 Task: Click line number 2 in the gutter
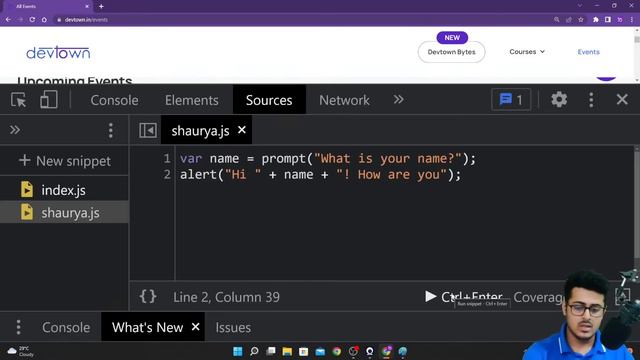167,174
